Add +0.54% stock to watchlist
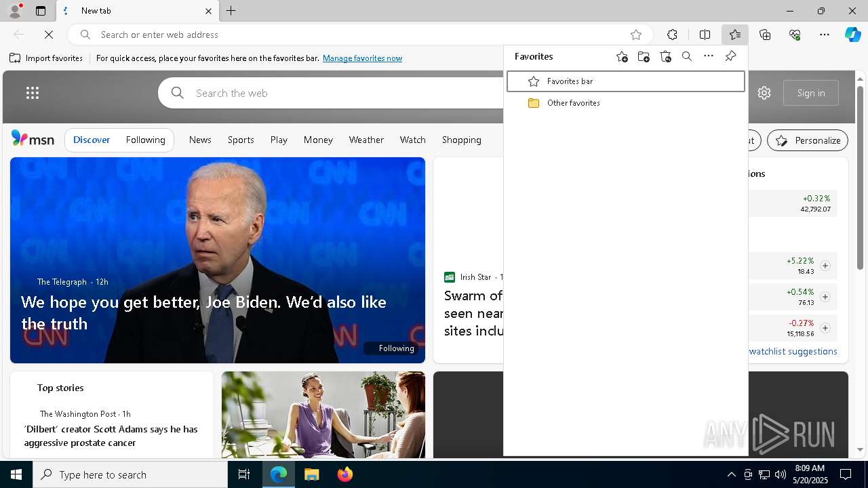The image size is (868, 488). tap(825, 297)
